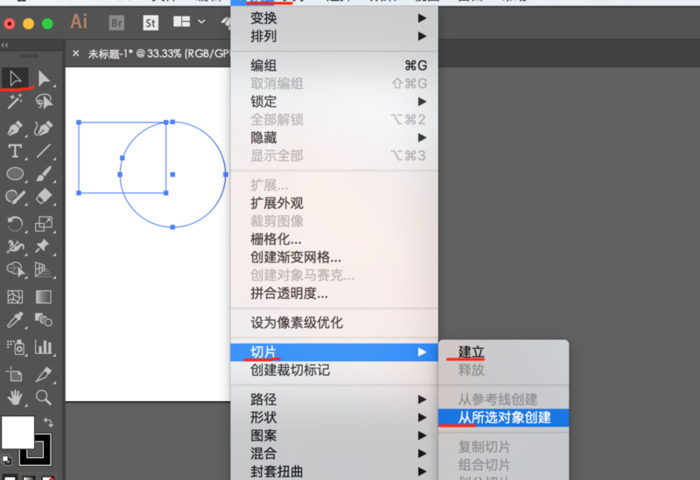Open the highlighted 切片 submenu item
This screenshot has width=700, height=480.
(x=334, y=352)
